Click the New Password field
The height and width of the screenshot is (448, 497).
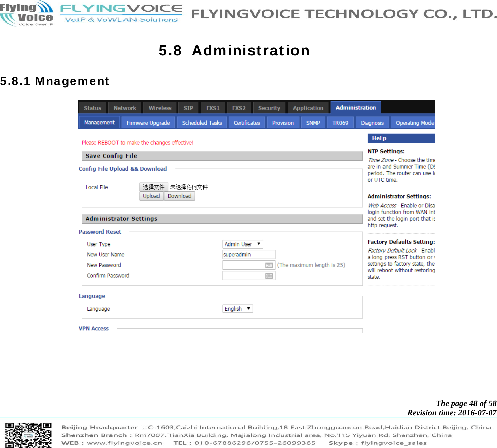tap(249, 265)
